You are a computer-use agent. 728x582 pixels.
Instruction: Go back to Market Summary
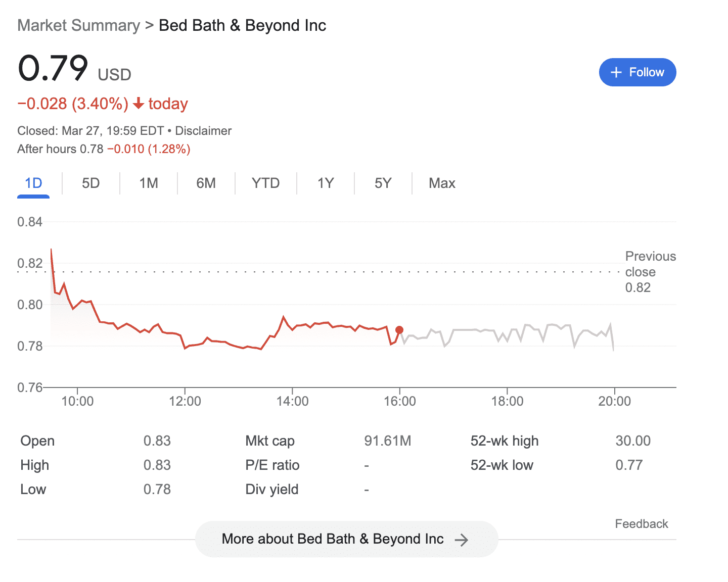78,25
